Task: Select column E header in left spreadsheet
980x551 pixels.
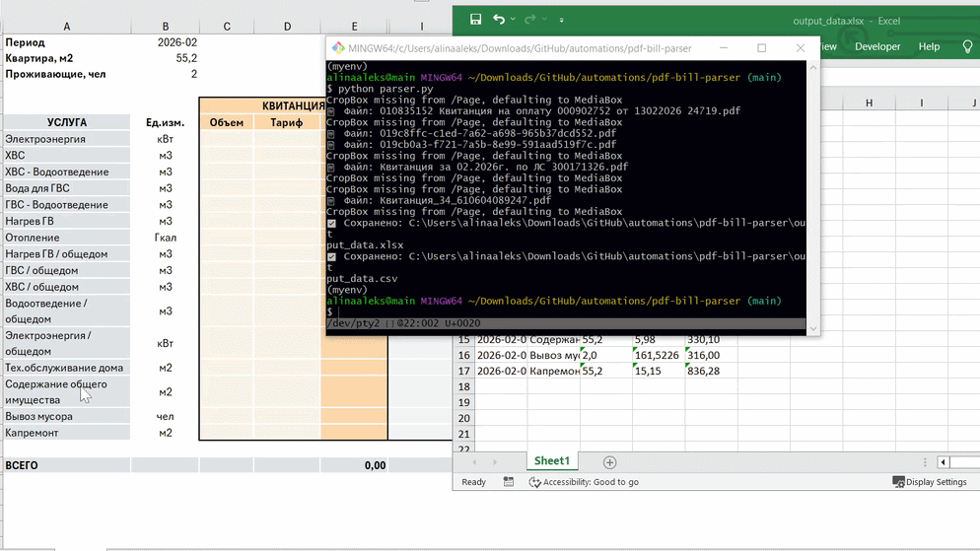Action: (x=354, y=27)
